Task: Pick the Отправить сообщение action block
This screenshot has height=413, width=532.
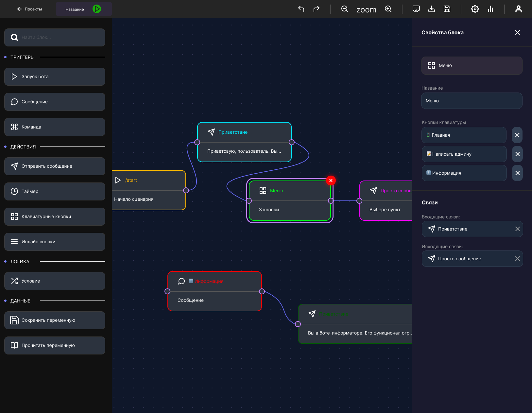Action: pyautogui.click(x=55, y=166)
